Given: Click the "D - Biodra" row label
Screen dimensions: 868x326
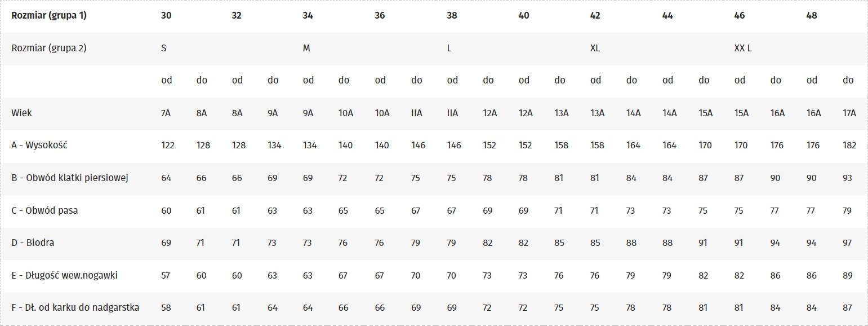Looking at the screenshot, I should click(33, 243).
